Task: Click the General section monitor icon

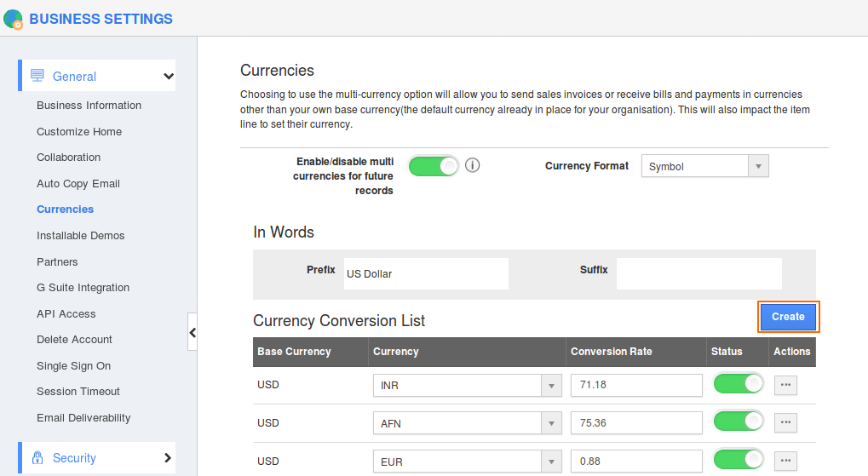Action: [x=37, y=76]
